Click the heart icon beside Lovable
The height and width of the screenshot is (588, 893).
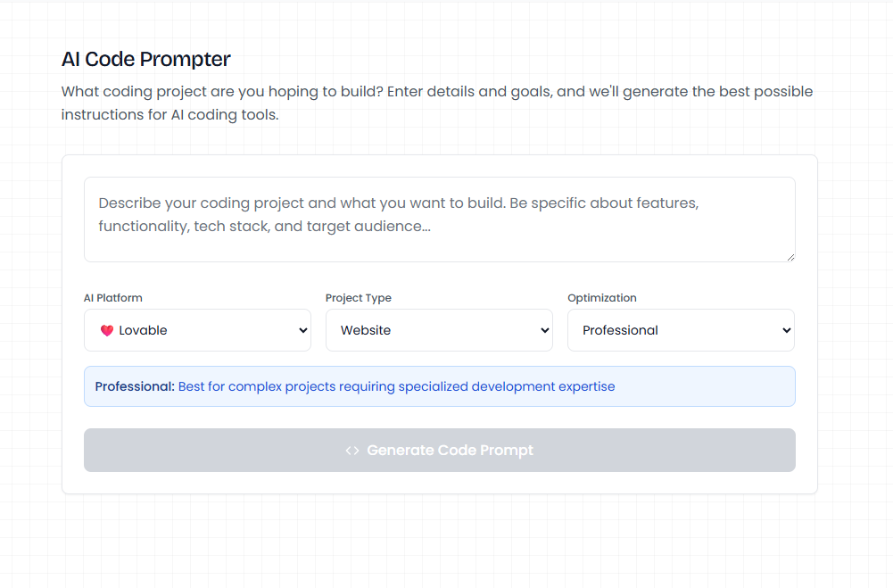107,330
